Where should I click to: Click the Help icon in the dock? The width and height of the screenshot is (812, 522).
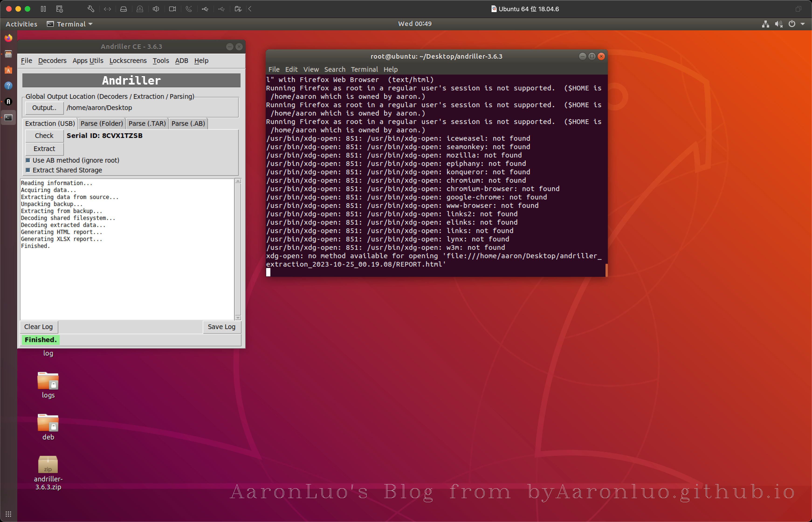point(8,86)
